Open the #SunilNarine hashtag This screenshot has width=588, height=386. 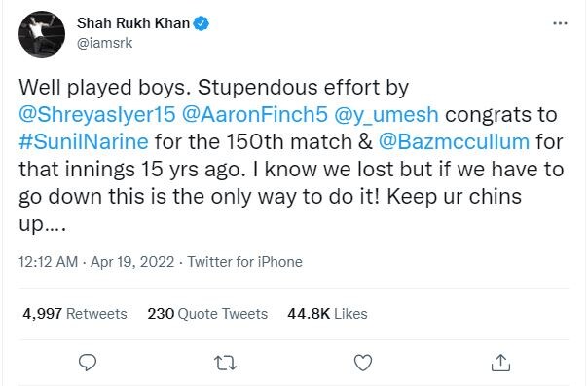84,142
